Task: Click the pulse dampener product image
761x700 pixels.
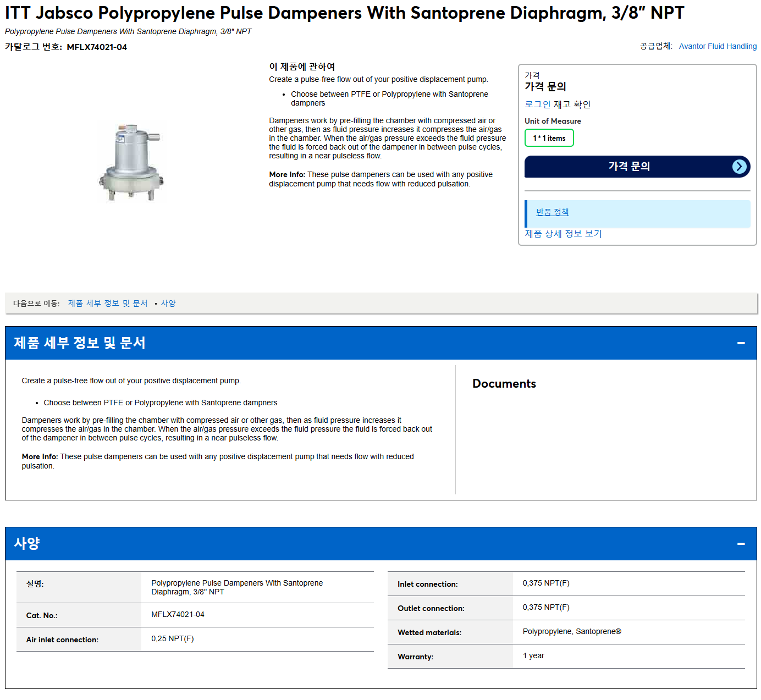Action: pos(131,163)
